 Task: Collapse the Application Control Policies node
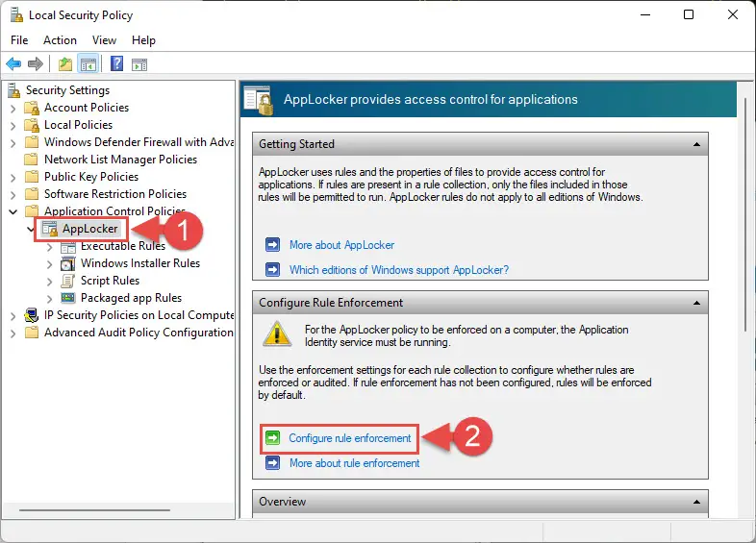tap(13, 211)
